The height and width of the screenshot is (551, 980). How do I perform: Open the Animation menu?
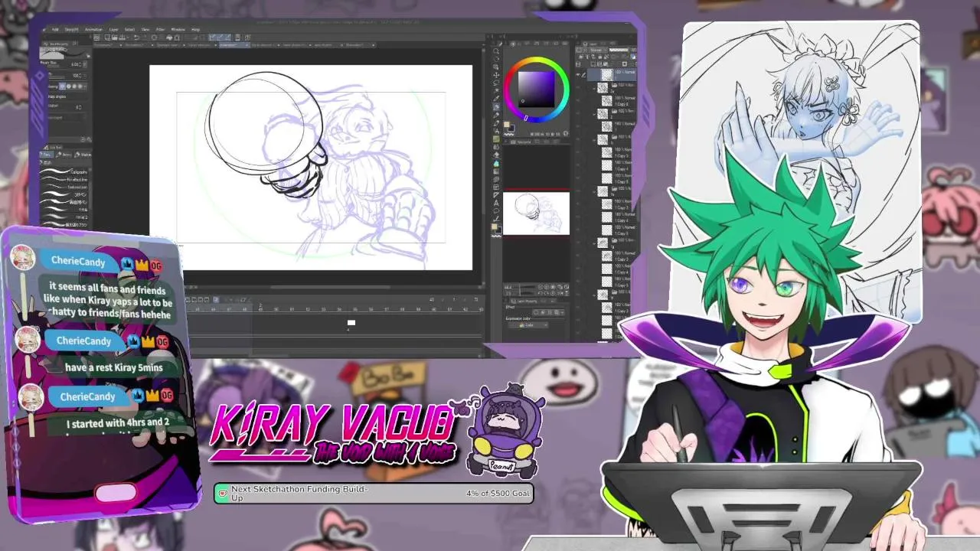(93, 29)
